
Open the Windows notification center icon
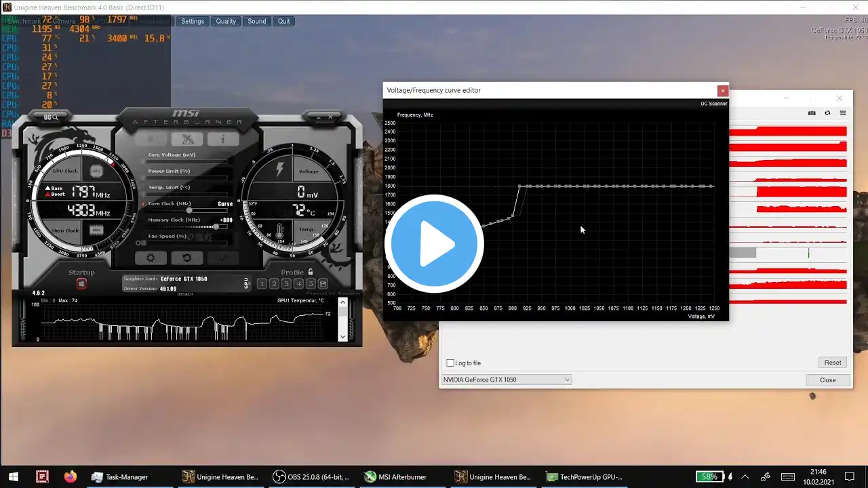[850, 476]
